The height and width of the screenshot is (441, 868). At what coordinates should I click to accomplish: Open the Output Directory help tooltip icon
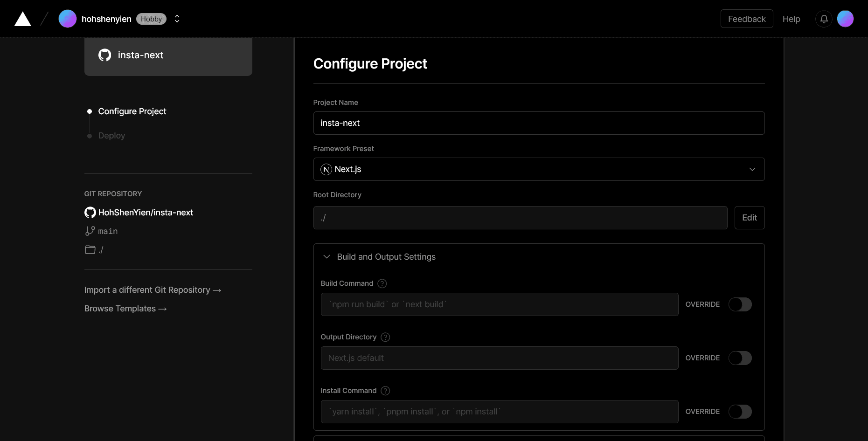[385, 337]
